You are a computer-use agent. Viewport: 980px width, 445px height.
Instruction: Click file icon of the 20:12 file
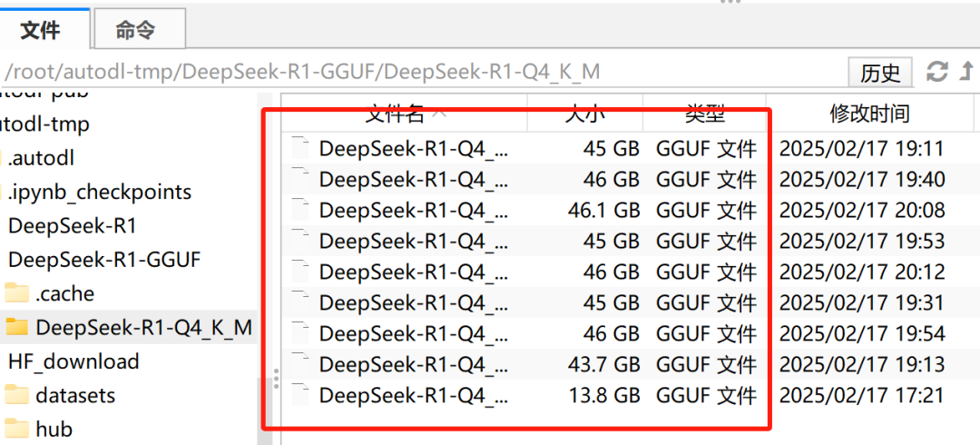click(x=301, y=272)
